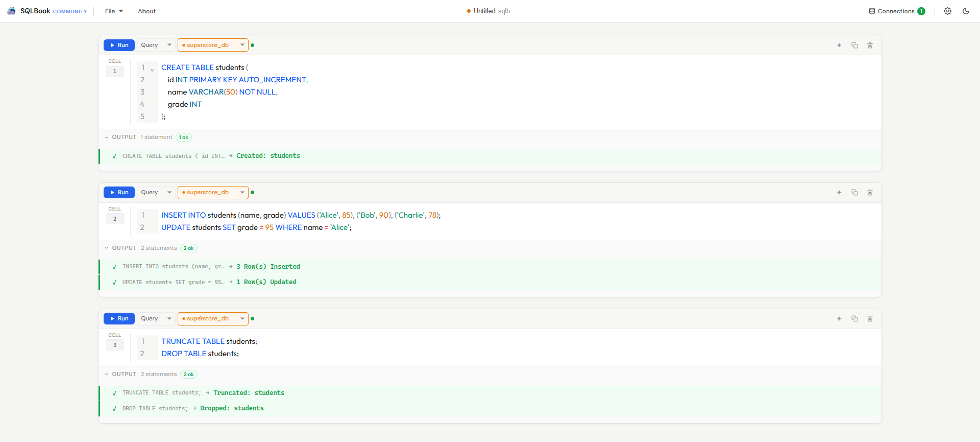This screenshot has height=442, width=980.
Task: Fold the CREATE TABLE code block arrow
Action: [x=152, y=70]
